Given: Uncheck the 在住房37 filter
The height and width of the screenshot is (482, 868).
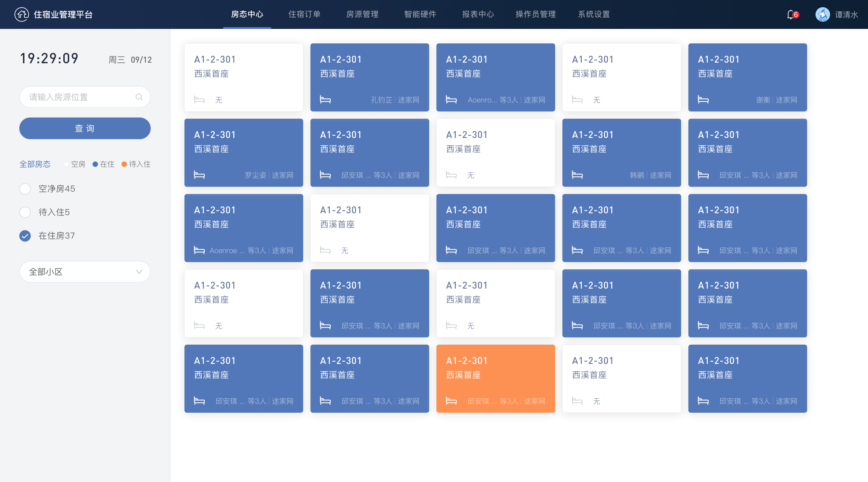Looking at the screenshot, I should [25, 236].
